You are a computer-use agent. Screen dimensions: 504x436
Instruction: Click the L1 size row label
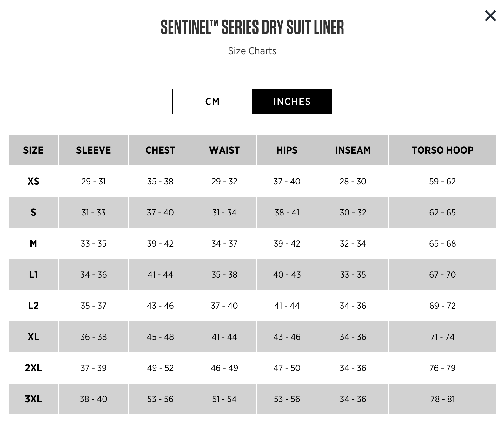tap(33, 274)
